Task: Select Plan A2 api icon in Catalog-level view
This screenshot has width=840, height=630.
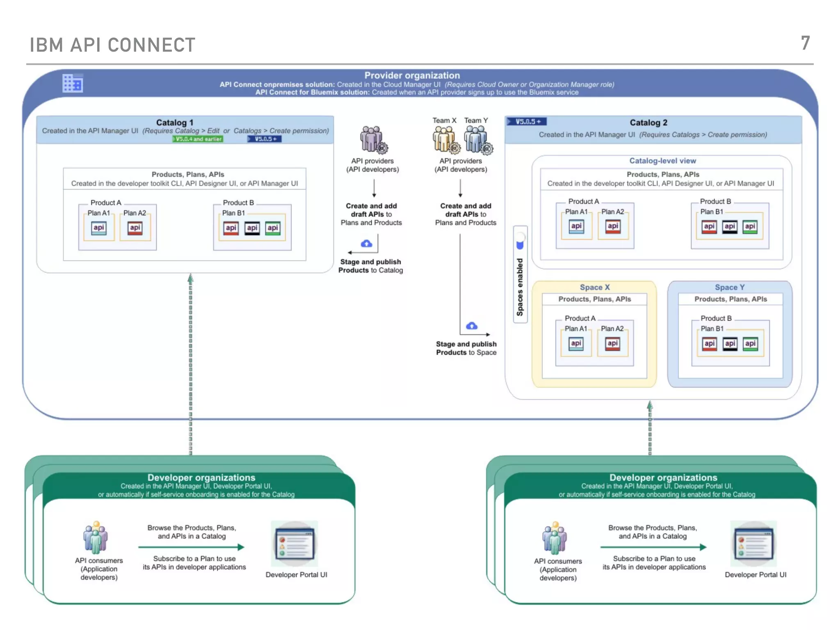Action: click(x=613, y=226)
